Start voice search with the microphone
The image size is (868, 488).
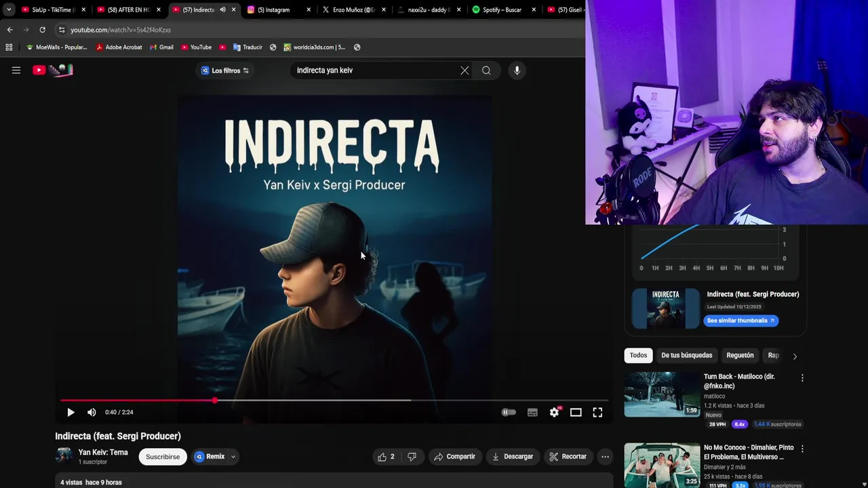pyautogui.click(x=517, y=70)
